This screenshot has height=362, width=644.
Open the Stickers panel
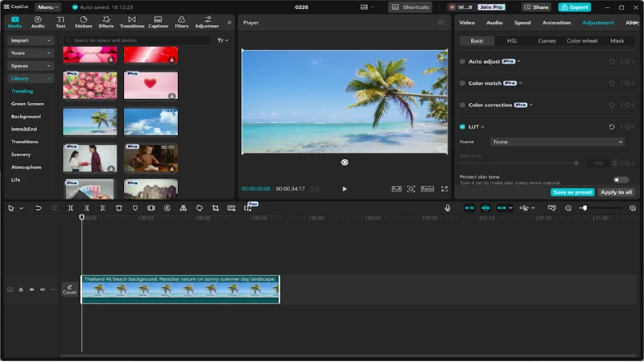pyautogui.click(x=84, y=23)
